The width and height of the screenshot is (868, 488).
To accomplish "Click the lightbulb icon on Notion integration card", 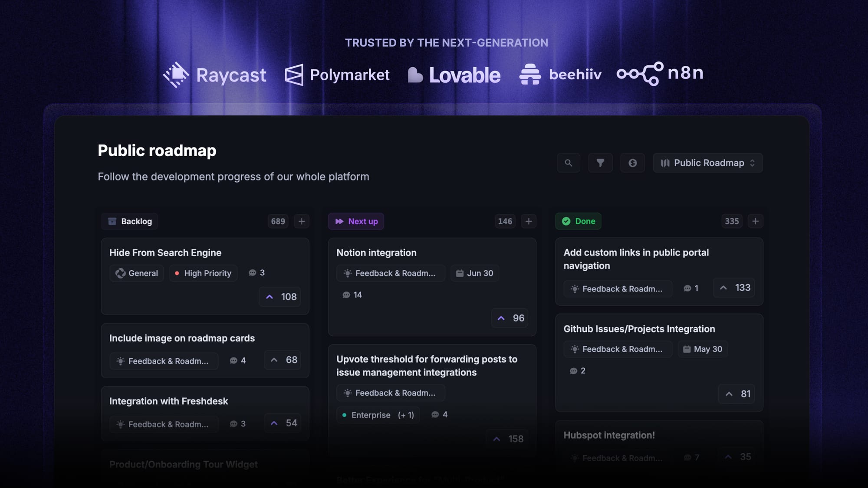I will click(x=347, y=273).
